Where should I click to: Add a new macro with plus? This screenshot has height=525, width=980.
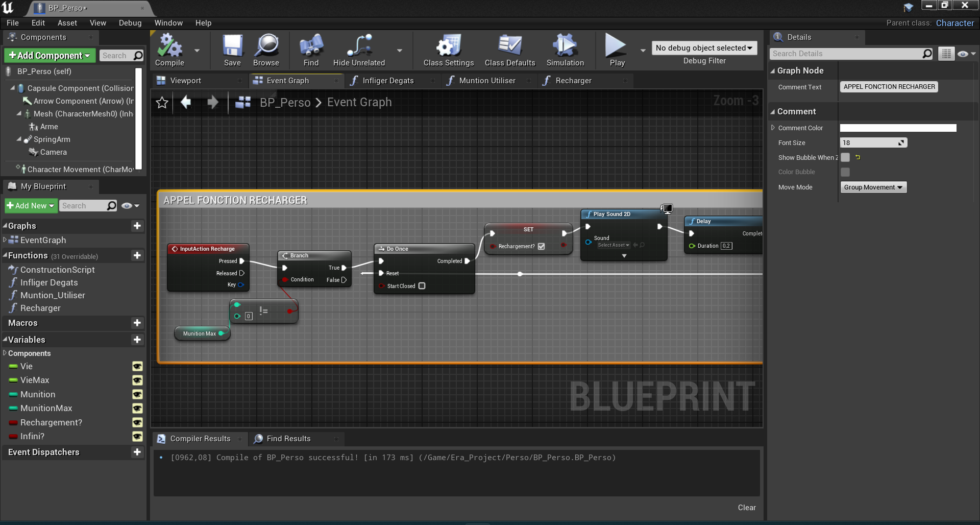[137, 323]
